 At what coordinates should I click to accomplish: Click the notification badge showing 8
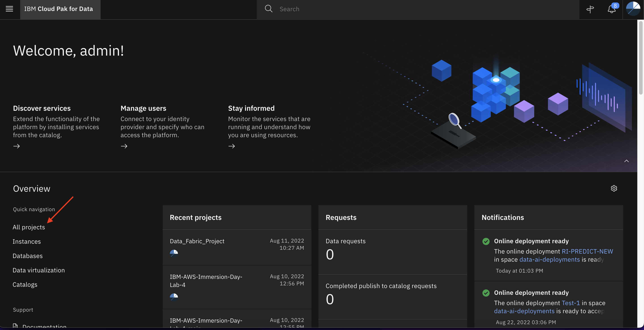pyautogui.click(x=615, y=6)
